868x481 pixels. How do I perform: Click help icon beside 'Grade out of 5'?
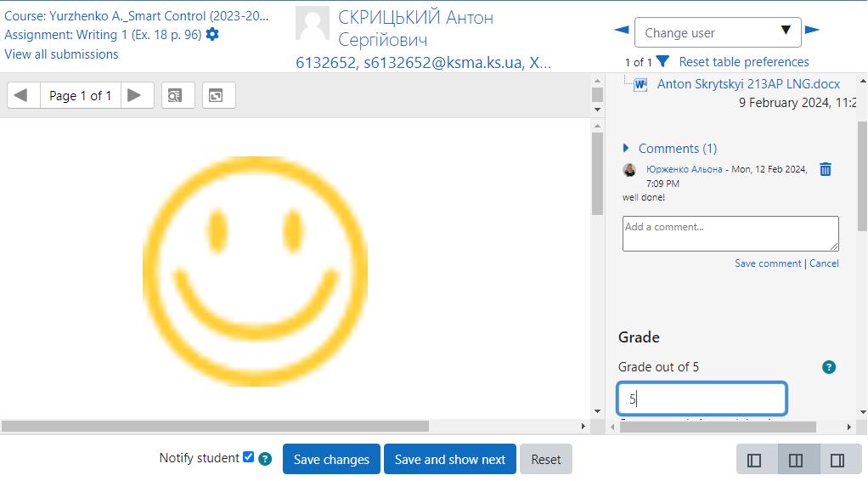(x=829, y=367)
